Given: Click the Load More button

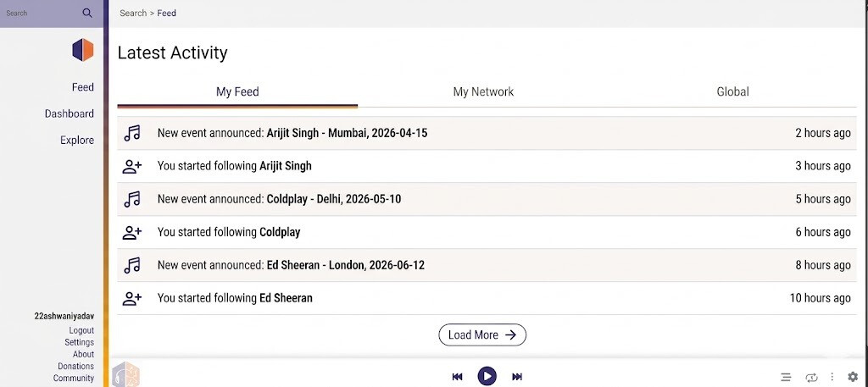Looking at the screenshot, I should 482,334.
